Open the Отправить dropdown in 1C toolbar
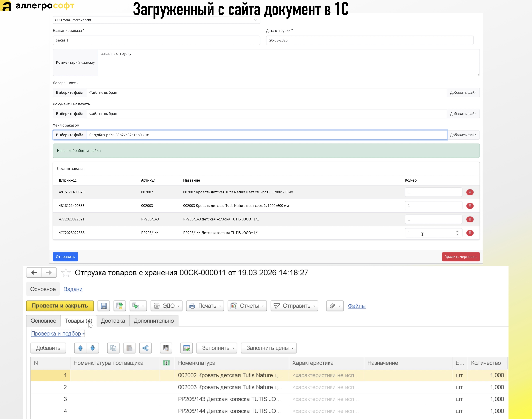Screen dimensions: 532x419 [294, 306]
